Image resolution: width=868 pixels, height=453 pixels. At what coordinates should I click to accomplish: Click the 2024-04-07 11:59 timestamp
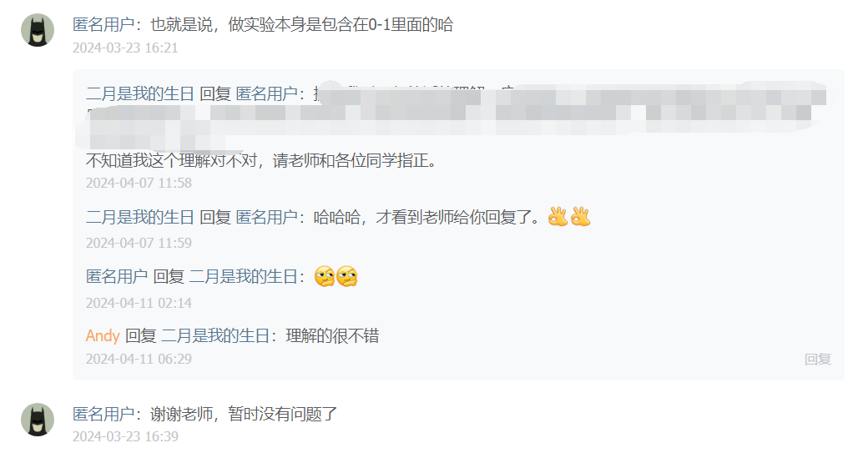pos(139,243)
